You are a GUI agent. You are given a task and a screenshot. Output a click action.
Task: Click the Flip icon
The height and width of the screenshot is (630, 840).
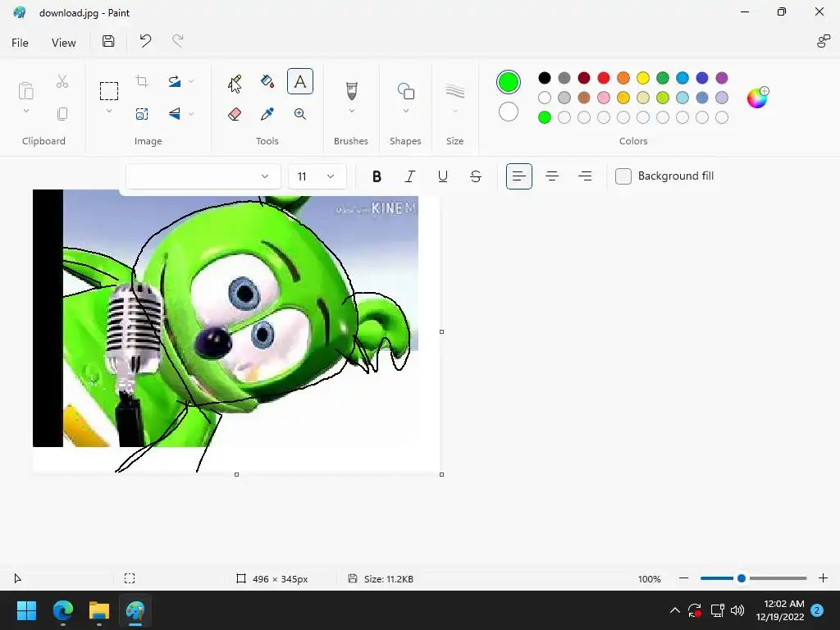(x=174, y=113)
